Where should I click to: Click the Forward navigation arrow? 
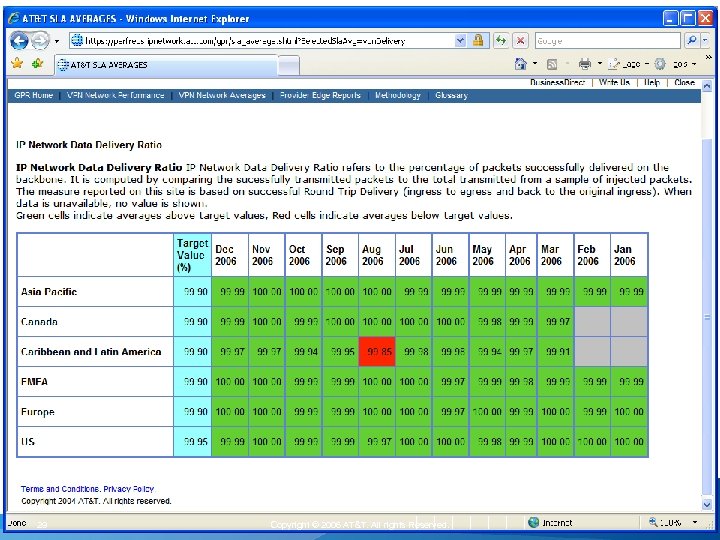coord(40,41)
